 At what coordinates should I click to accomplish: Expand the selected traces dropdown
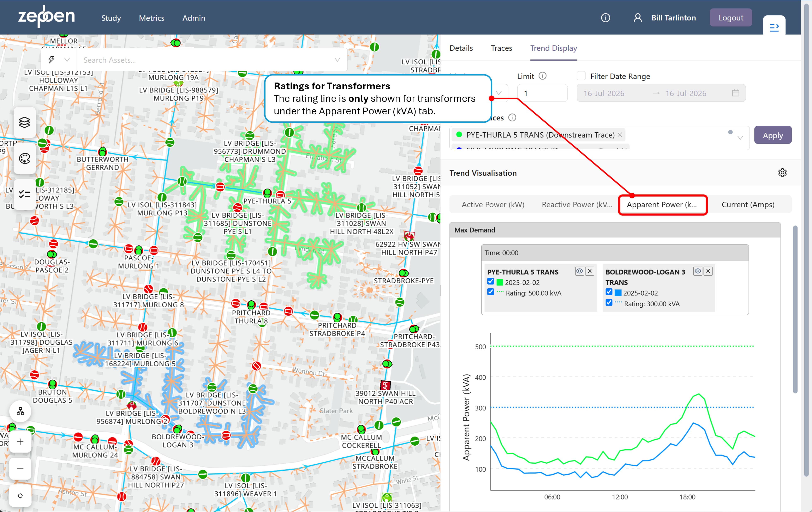pyautogui.click(x=741, y=138)
